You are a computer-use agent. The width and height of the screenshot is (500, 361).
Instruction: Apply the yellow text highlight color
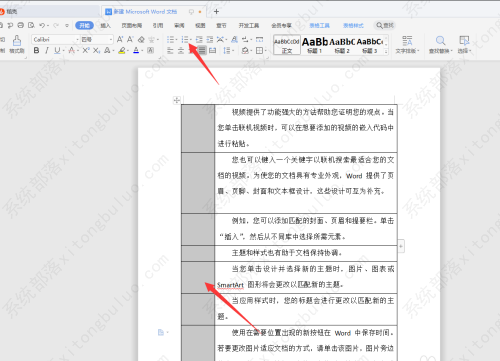pyautogui.click(x=122, y=50)
